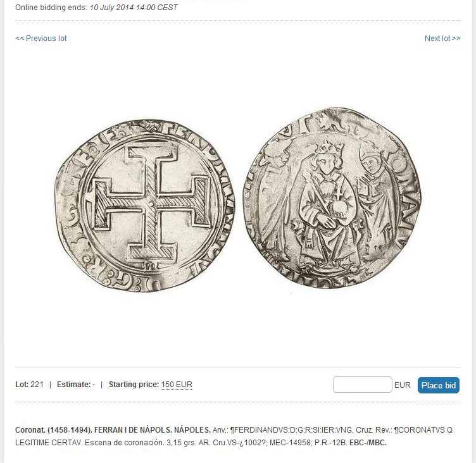Click the EBC-/MBC grade text
The height and width of the screenshot is (463, 476).
tap(368, 443)
